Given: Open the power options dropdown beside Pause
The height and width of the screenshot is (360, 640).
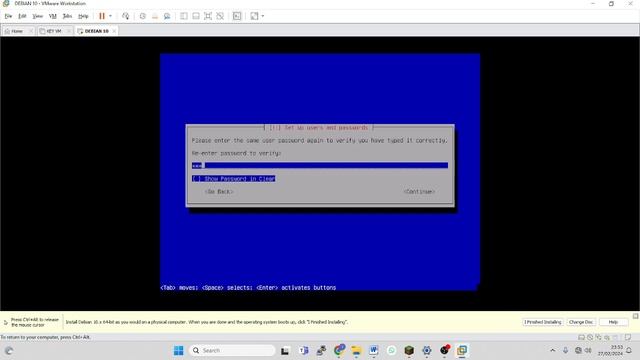Looking at the screenshot, I should 110,16.
